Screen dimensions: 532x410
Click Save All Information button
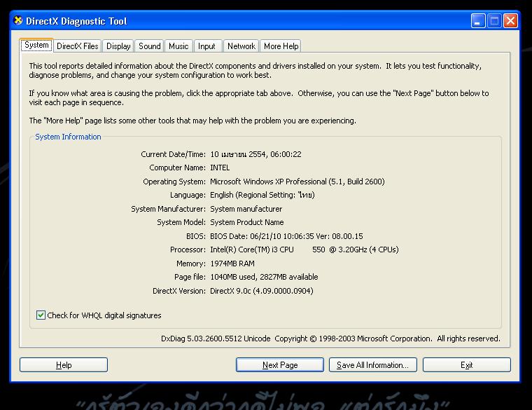pyautogui.click(x=373, y=365)
